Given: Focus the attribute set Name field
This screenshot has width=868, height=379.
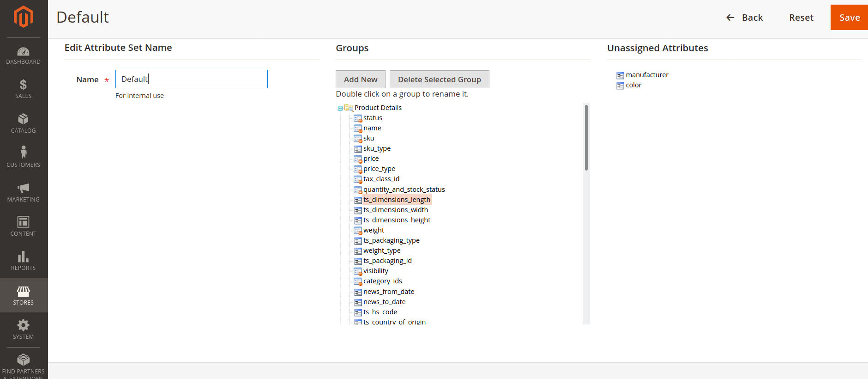Looking at the screenshot, I should 192,79.
